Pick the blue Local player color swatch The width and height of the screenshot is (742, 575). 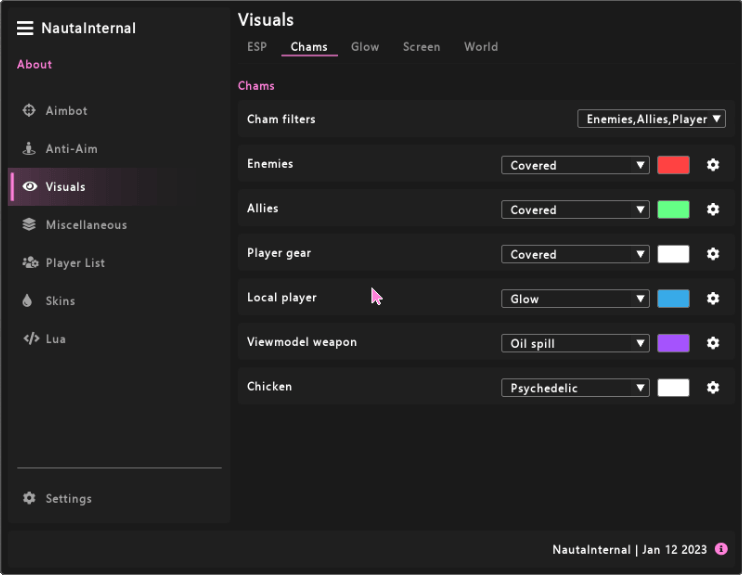(x=673, y=299)
